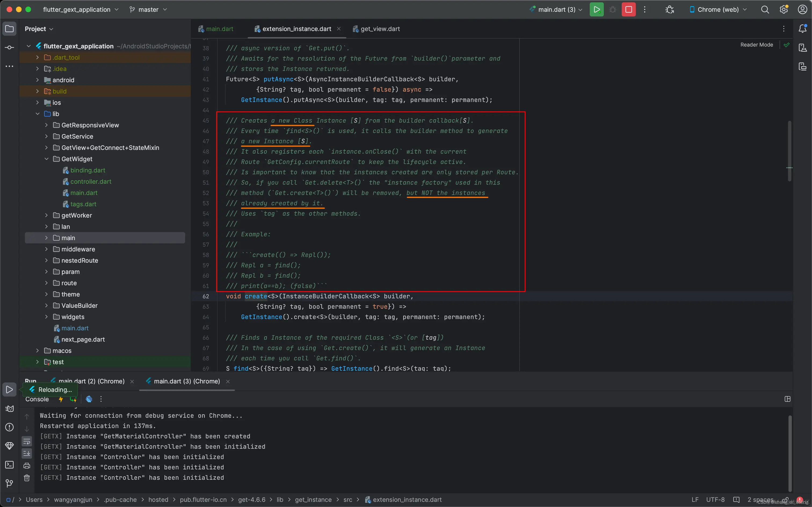Open controller.dart in project tree

pyautogui.click(x=90, y=182)
